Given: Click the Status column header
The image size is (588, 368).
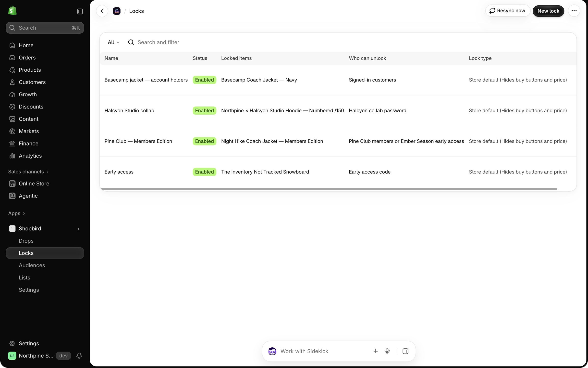Looking at the screenshot, I should [200, 58].
